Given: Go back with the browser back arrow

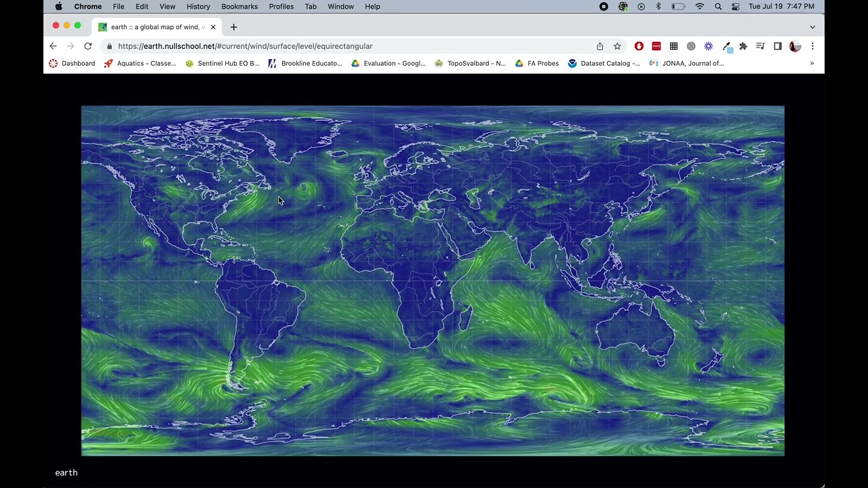Looking at the screenshot, I should (53, 46).
